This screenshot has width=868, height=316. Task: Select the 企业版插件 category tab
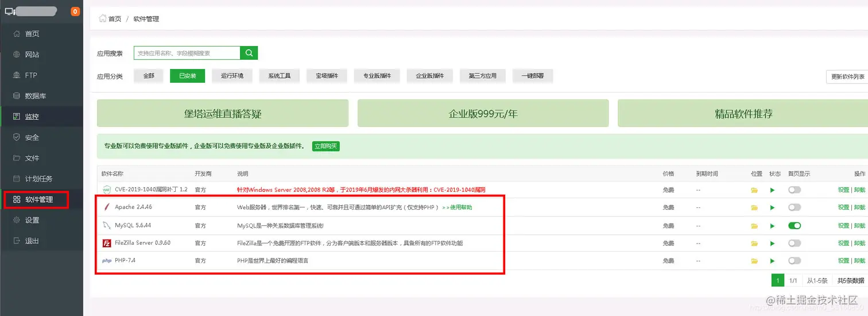point(430,76)
